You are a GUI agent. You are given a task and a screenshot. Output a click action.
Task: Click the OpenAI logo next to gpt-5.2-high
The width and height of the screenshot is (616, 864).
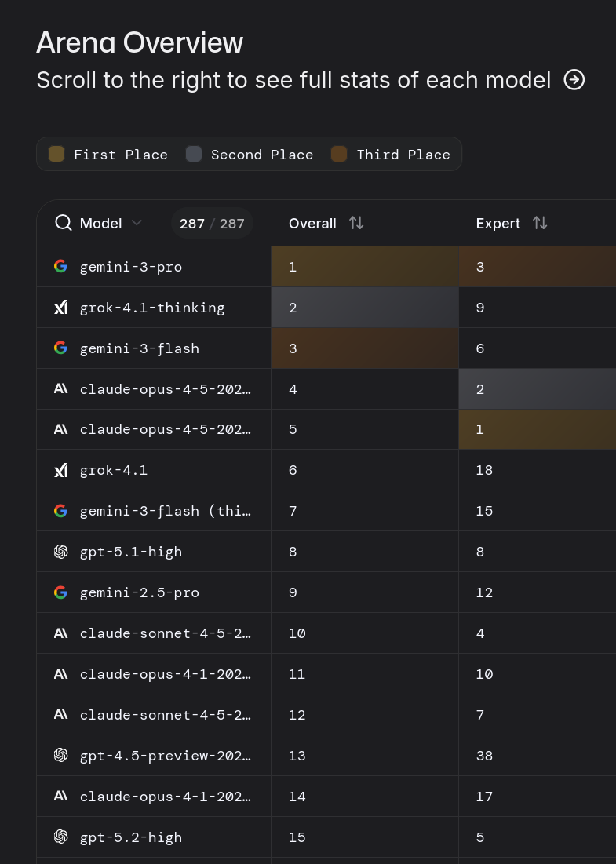60,837
